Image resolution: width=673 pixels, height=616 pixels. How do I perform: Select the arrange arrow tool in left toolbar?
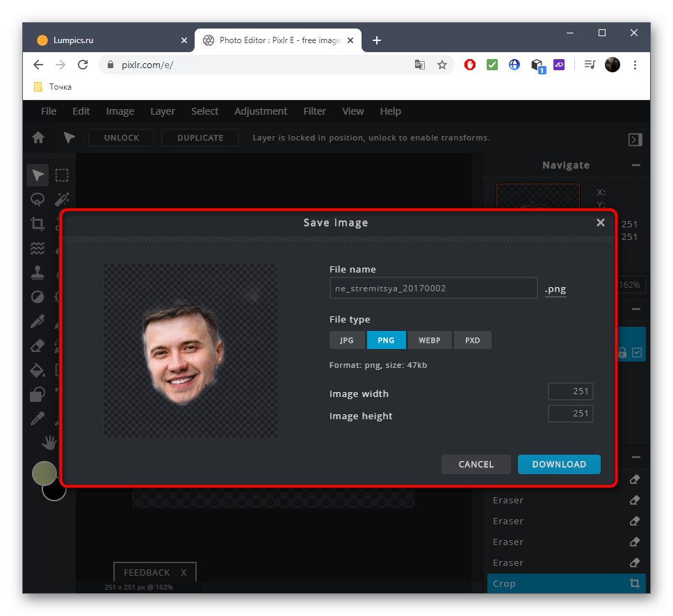click(38, 175)
